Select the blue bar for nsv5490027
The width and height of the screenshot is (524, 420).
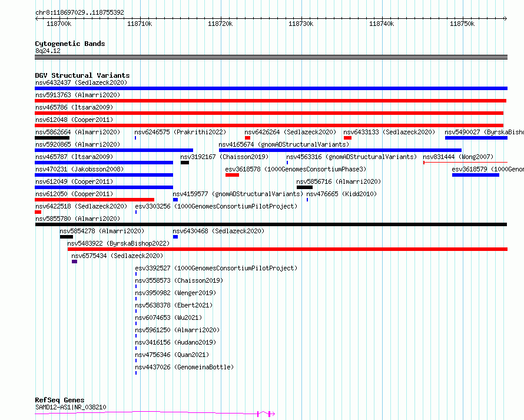tap(476, 138)
